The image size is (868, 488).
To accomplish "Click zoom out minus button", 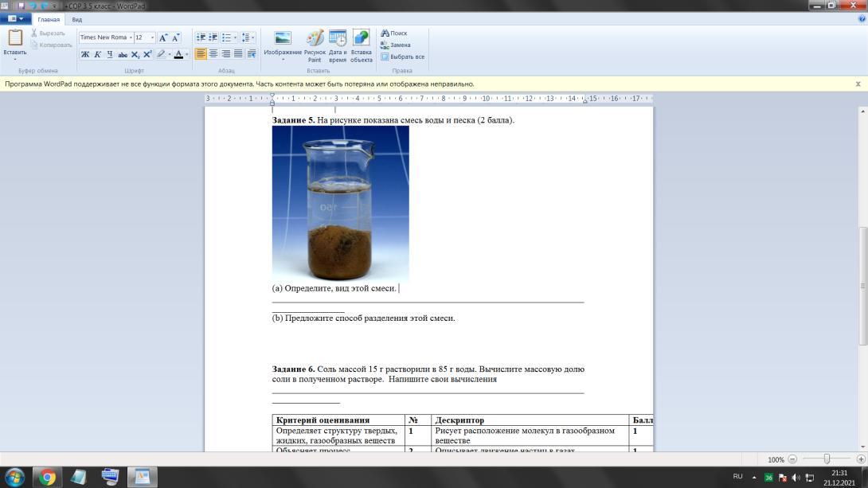I will [792, 459].
